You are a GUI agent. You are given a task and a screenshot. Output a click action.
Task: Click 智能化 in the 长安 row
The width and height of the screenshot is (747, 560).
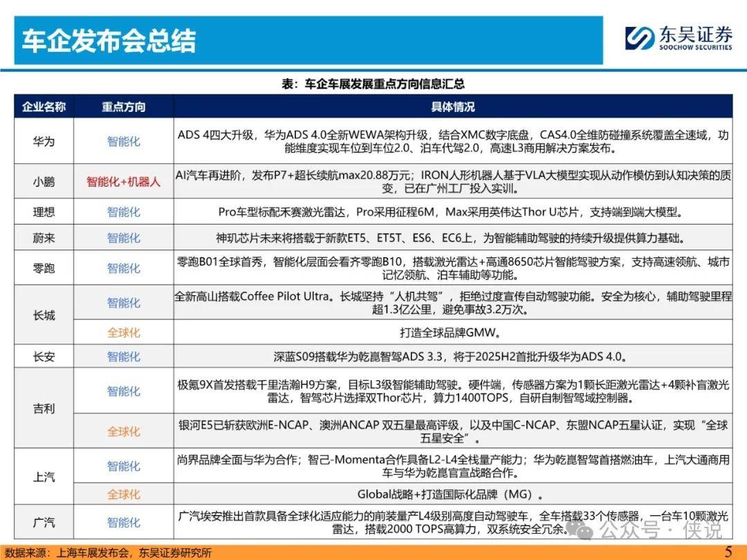click(x=124, y=356)
